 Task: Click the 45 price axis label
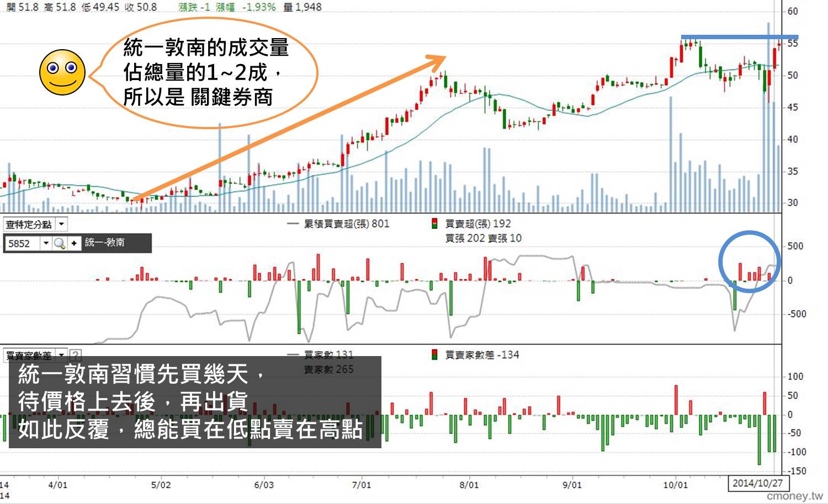pos(792,107)
